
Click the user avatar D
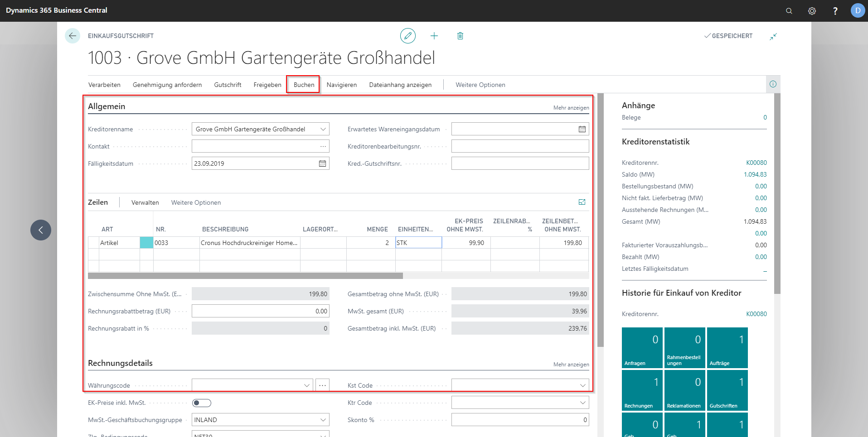tap(858, 10)
